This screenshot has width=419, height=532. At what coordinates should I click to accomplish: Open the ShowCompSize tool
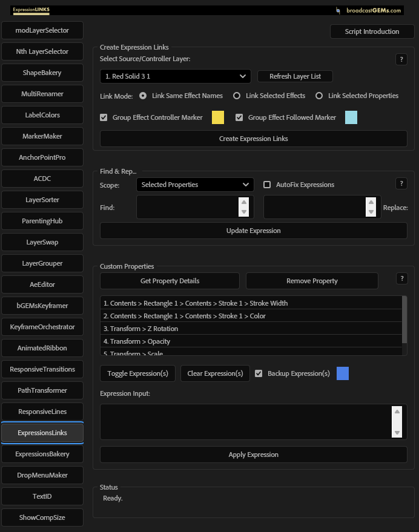42,517
